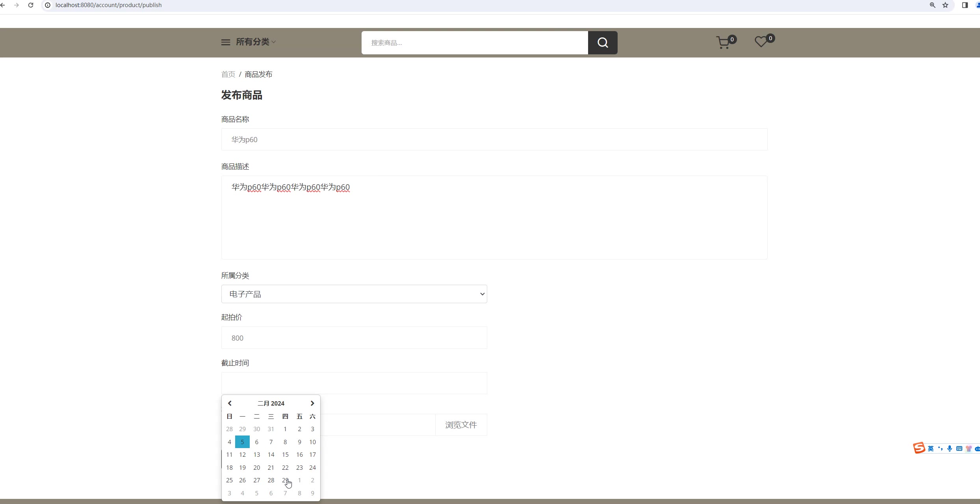Open site information icon in address bar

(x=47, y=5)
